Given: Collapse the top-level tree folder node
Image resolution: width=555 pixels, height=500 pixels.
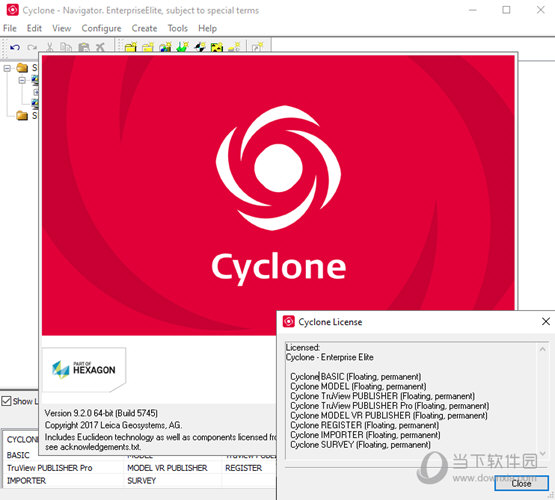Looking at the screenshot, I should pyautogui.click(x=7, y=68).
